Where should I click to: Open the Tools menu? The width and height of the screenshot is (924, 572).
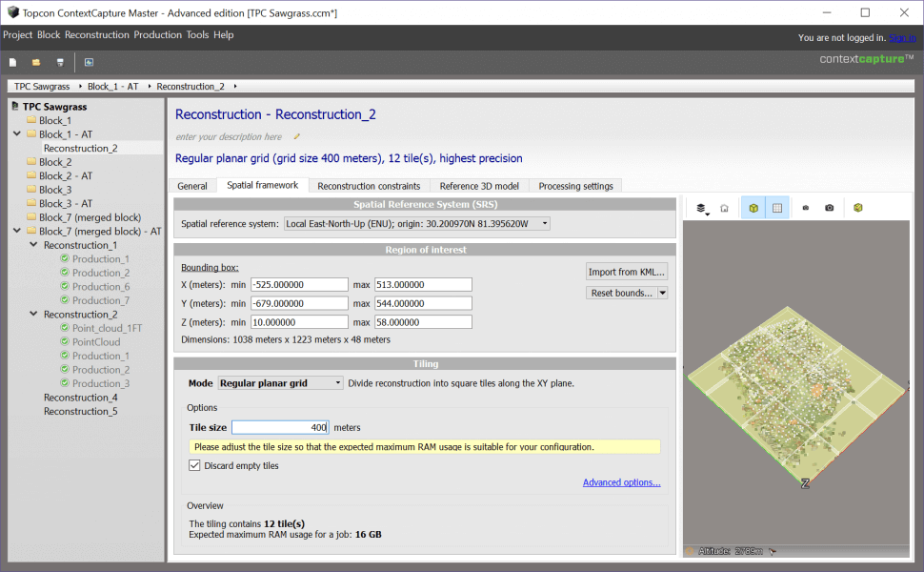[197, 34]
